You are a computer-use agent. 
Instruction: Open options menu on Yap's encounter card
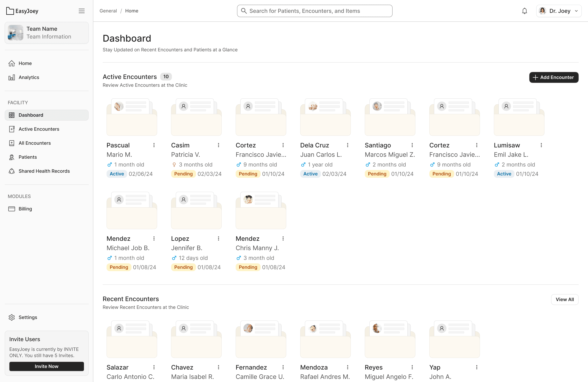[477, 367]
